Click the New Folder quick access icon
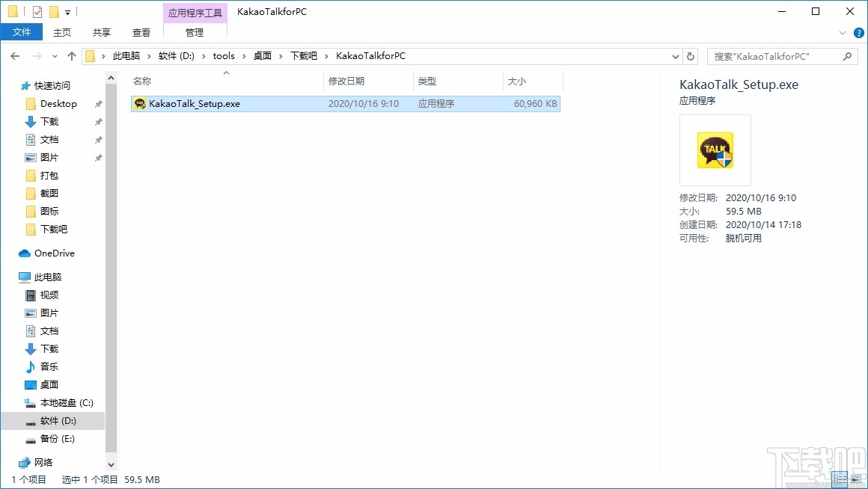868x489 pixels. coord(54,12)
